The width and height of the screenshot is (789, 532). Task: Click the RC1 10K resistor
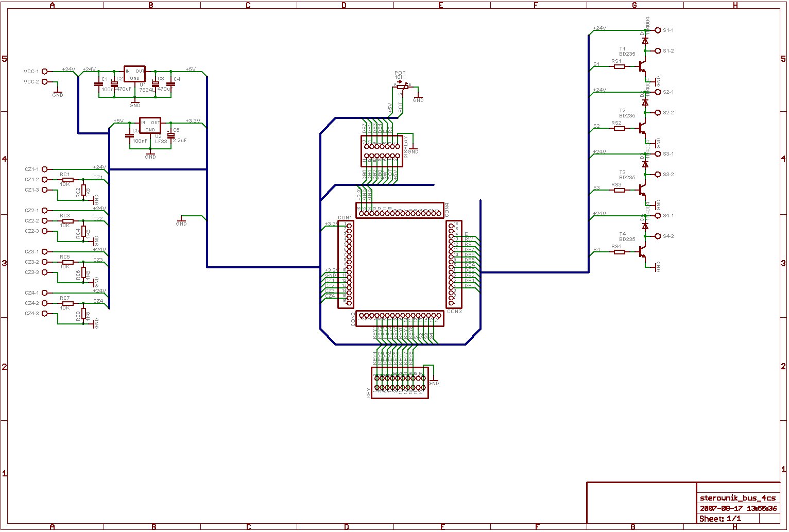click(x=68, y=180)
